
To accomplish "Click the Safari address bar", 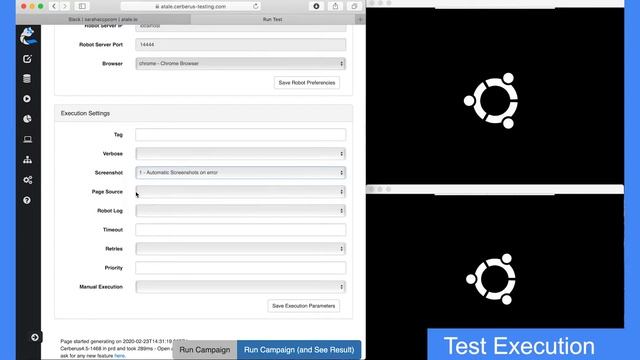I will click(191, 6).
